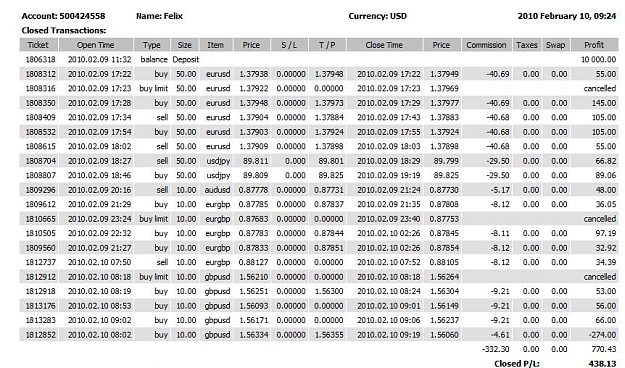
Task: Click the report date 2010 February 10, 09:24
Action: coord(567,16)
